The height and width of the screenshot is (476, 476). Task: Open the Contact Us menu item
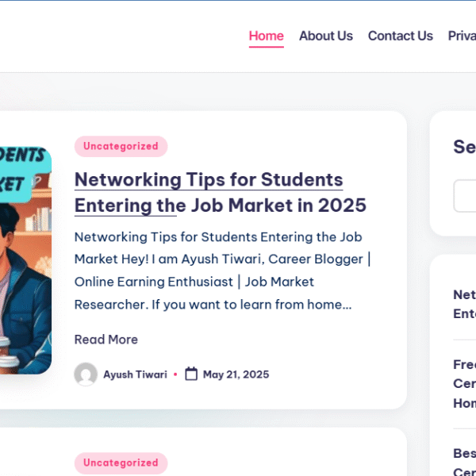401,36
